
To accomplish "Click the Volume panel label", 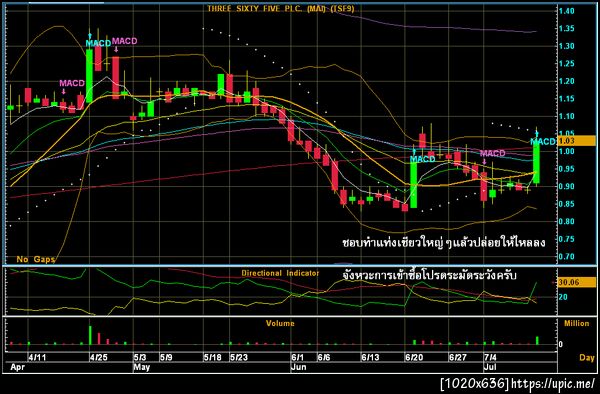I will coord(280,324).
